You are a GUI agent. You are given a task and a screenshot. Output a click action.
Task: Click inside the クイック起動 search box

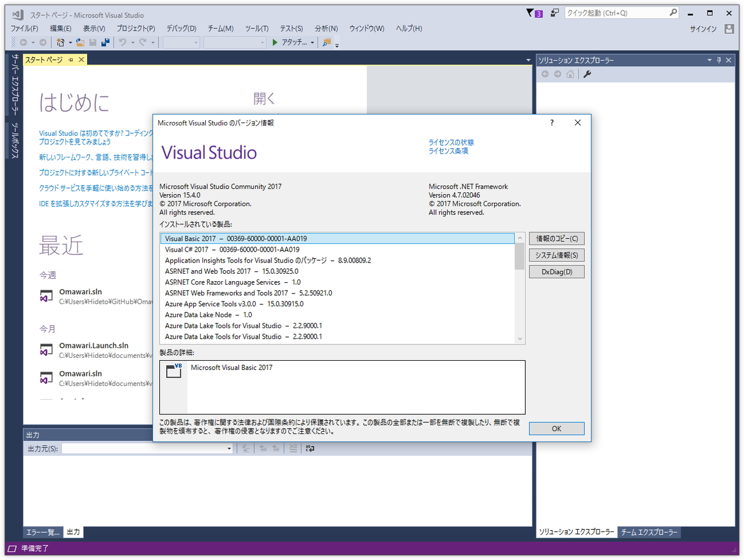616,12
